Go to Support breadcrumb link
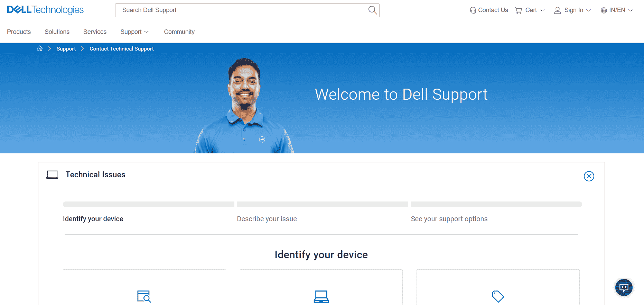Viewport: 644px width, 305px height. [66, 49]
